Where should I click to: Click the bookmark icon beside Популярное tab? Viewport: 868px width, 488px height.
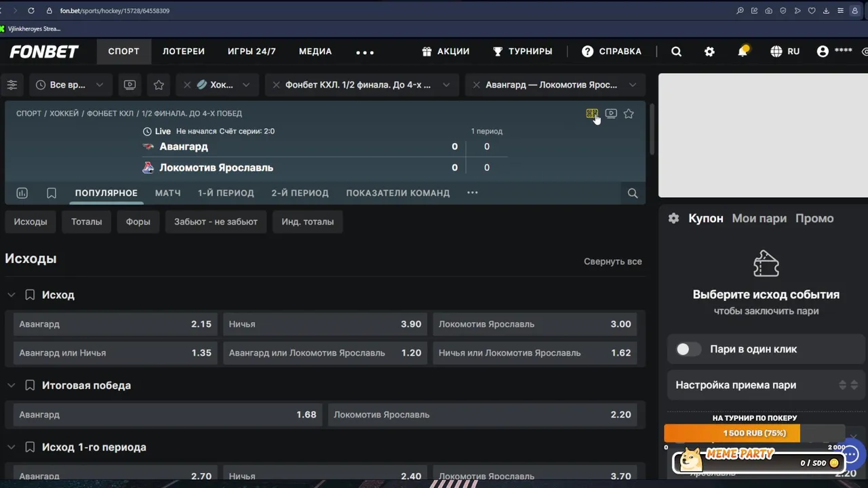pyautogui.click(x=52, y=193)
